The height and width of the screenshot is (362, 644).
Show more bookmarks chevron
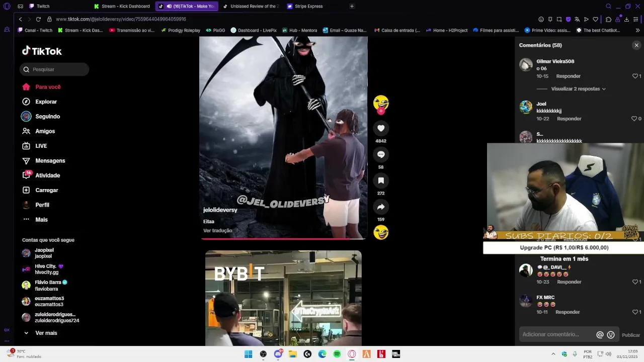pos(638,30)
